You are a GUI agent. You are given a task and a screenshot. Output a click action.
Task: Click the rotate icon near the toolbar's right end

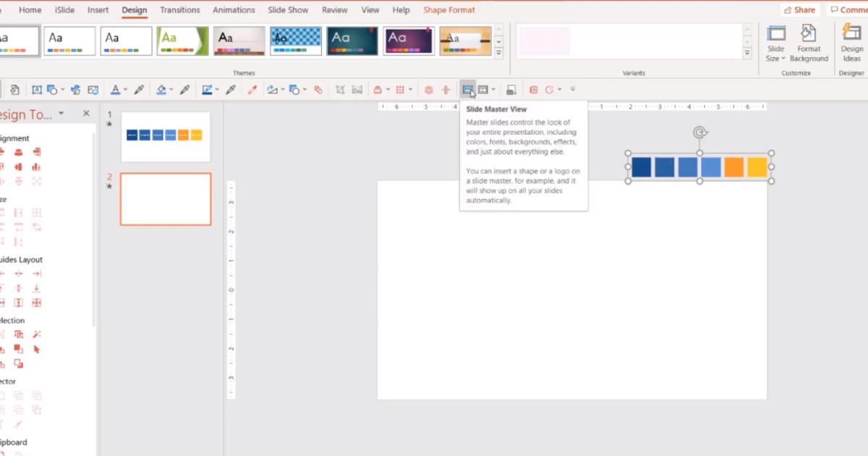(548, 89)
